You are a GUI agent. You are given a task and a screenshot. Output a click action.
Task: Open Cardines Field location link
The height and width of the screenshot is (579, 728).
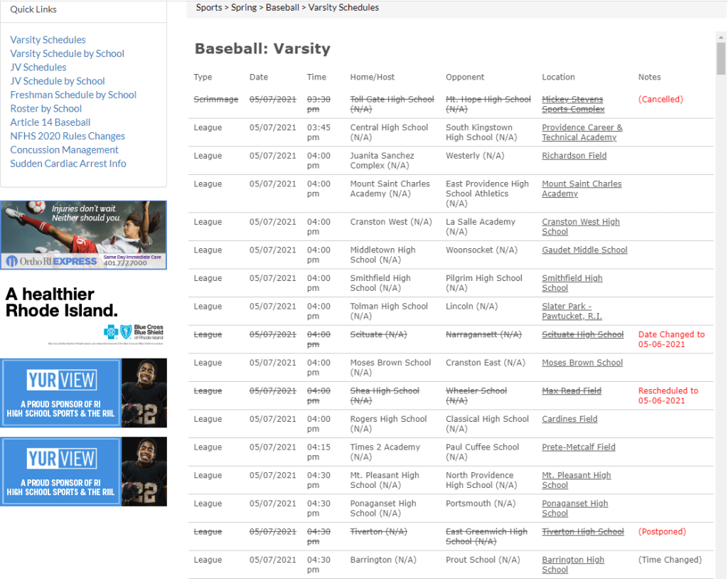(569, 419)
